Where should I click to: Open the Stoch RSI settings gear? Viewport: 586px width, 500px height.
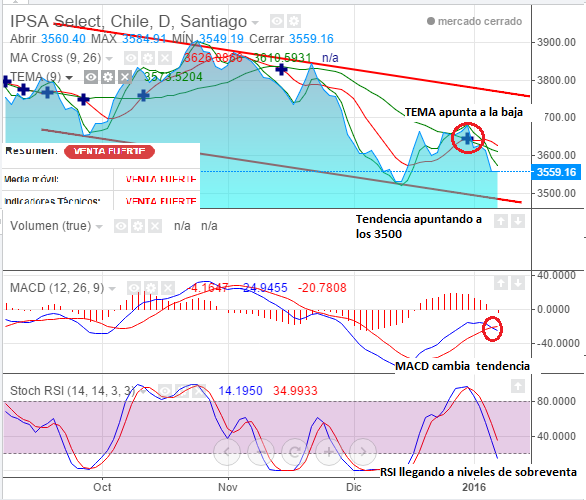click(182, 391)
